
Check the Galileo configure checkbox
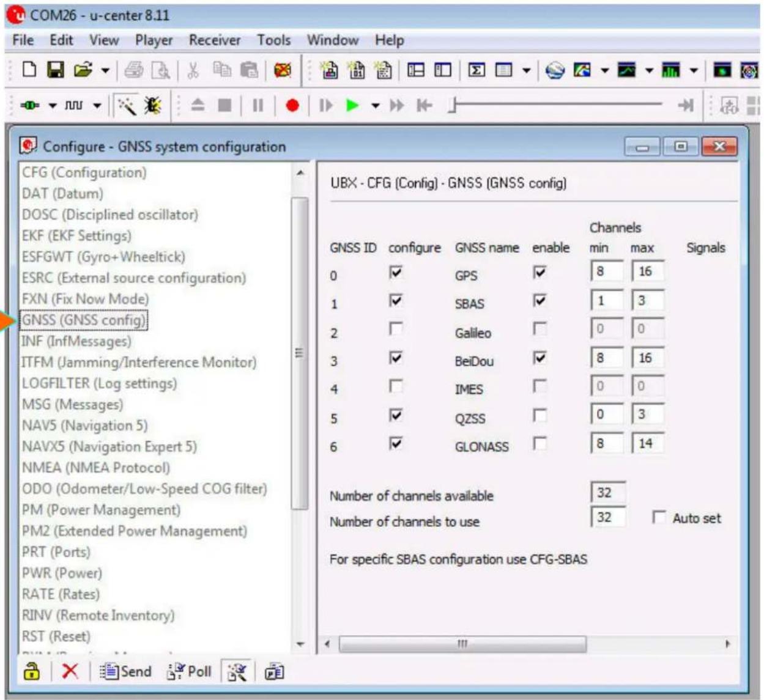396,329
